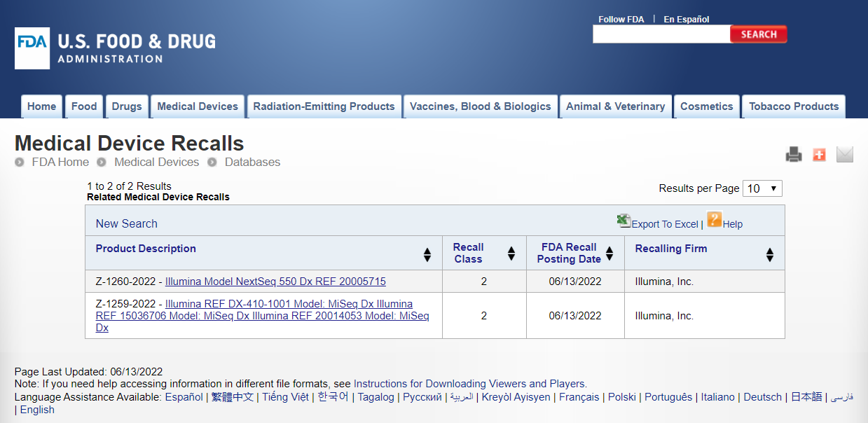Go to the Vaccines, Blood & Biologics tab
868x423 pixels.
point(480,106)
